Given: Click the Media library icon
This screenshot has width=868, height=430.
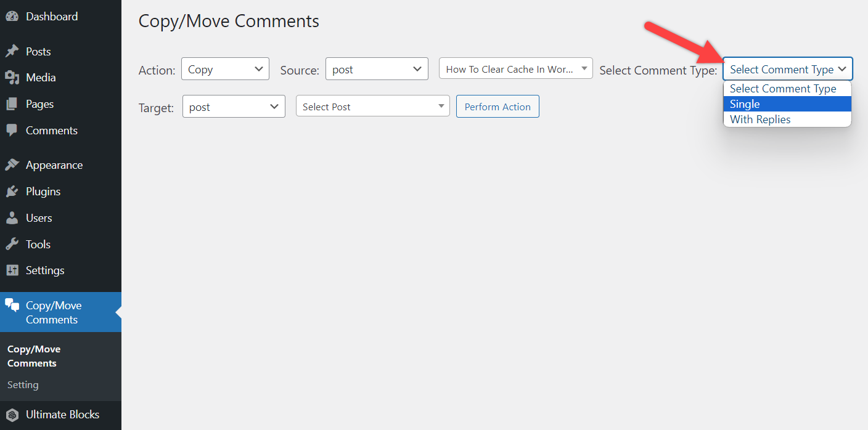Looking at the screenshot, I should 12,77.
